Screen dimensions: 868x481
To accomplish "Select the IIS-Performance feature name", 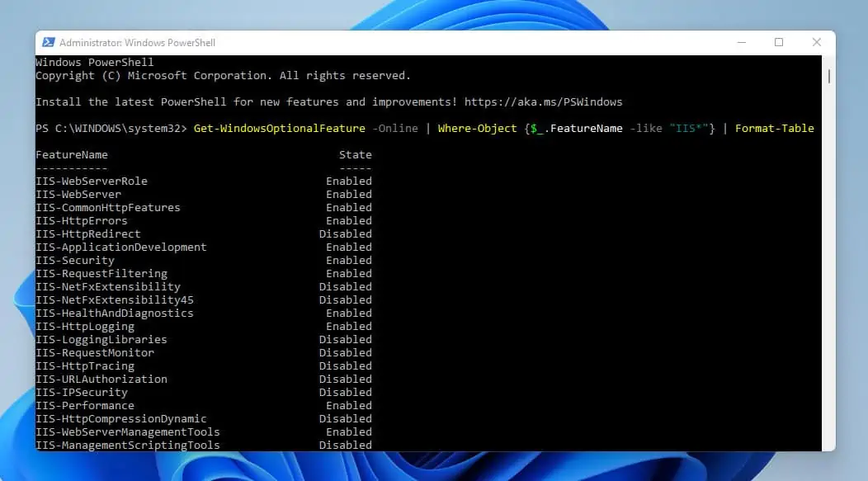I will point(85,406).
